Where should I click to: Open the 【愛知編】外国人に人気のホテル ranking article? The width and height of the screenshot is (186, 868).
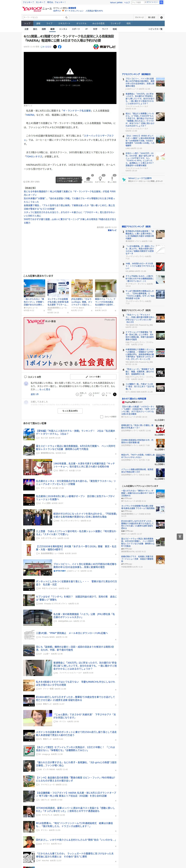point(76,432)
